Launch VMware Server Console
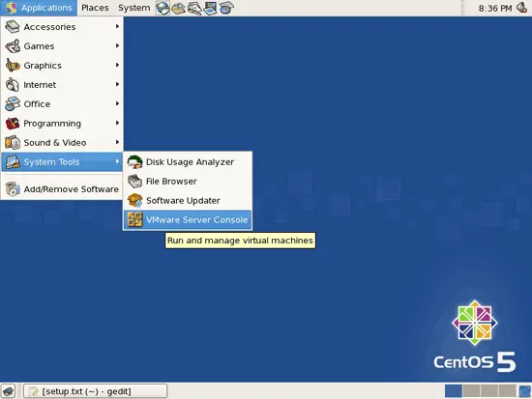This screenshot has height=399, width=532. (188, 220)
